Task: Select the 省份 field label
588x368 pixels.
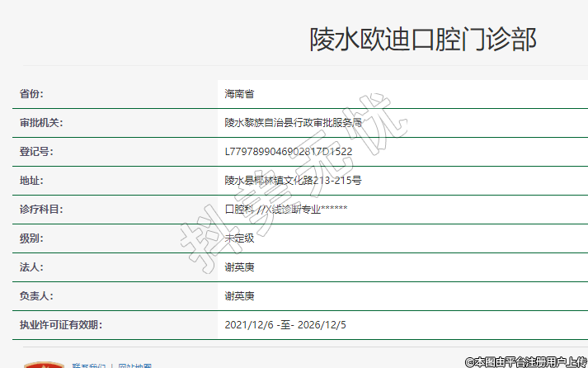Action: pos(31,94)
